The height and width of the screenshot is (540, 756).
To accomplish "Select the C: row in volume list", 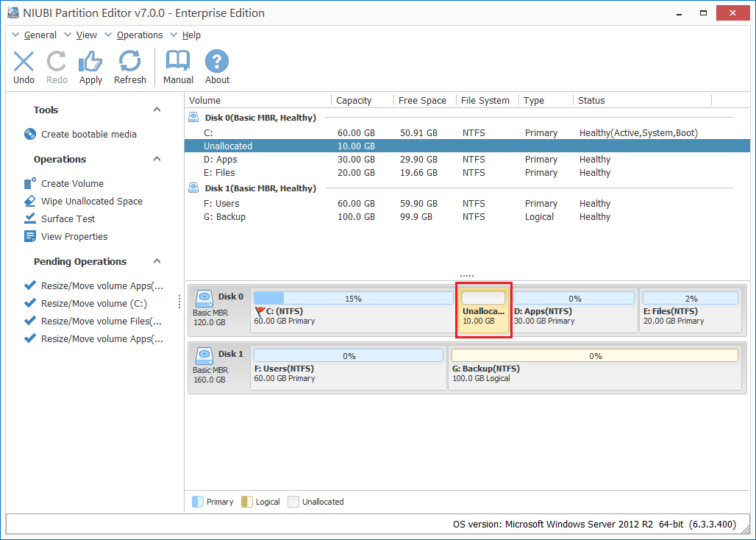I will click(467, 132).
